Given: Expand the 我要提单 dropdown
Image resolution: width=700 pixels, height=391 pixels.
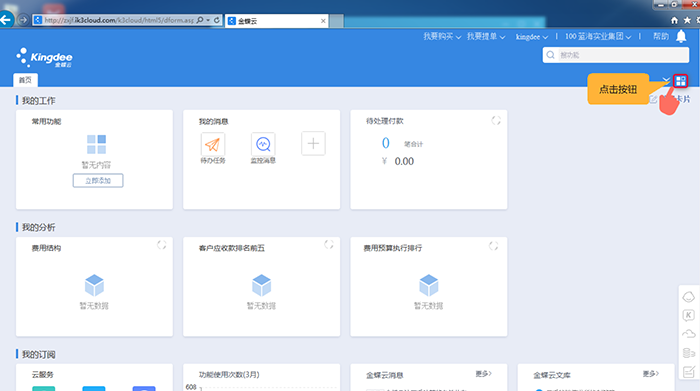Looking at the screenshot, I should coord(486,37).
